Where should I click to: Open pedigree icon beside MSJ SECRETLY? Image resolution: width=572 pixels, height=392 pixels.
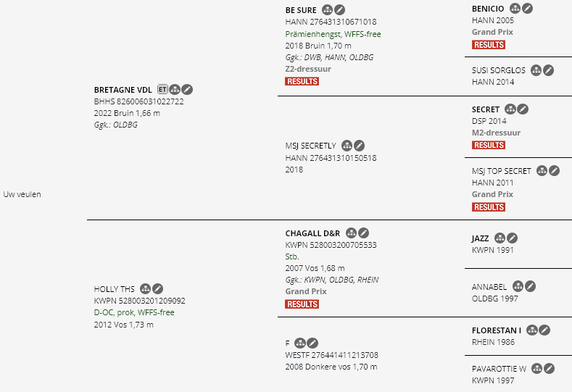coord(347,146)
